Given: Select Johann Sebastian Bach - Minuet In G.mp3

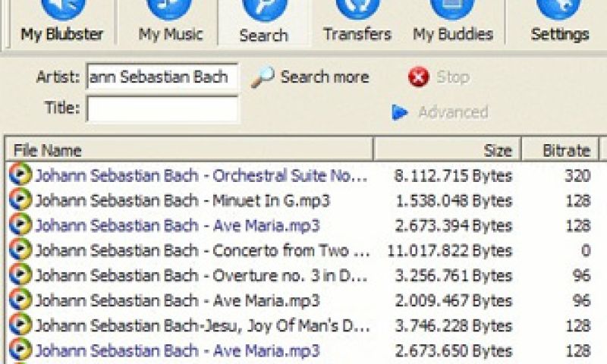Looking at the screenshot, I should pos(182,200).
